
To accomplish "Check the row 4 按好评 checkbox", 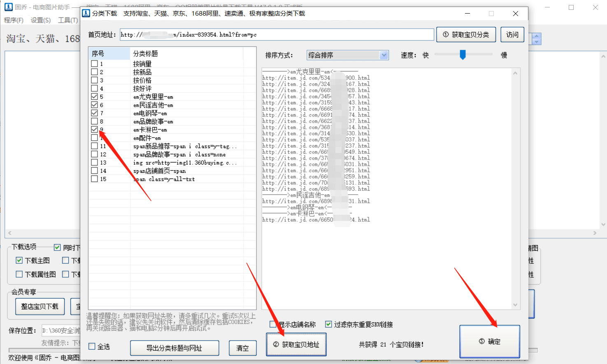I will coord(94,88).
